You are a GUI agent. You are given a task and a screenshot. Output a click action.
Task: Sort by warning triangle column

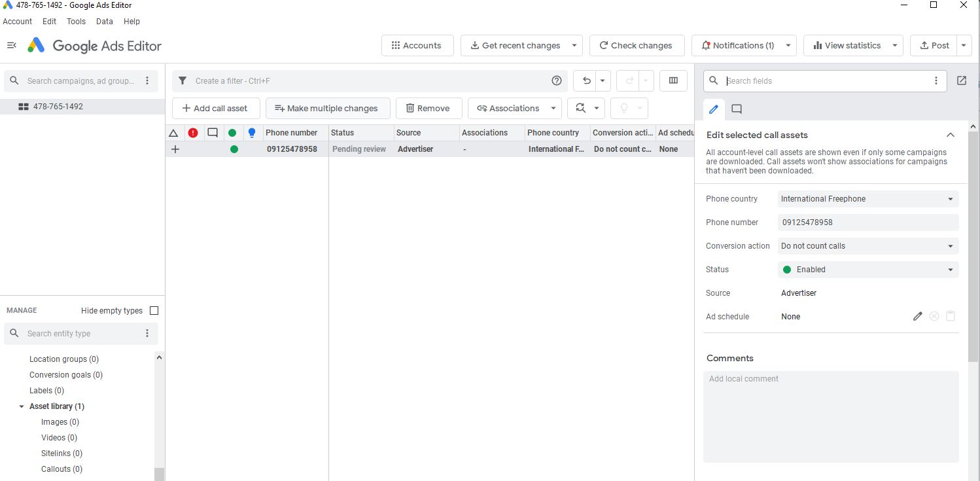click(173, 133)
